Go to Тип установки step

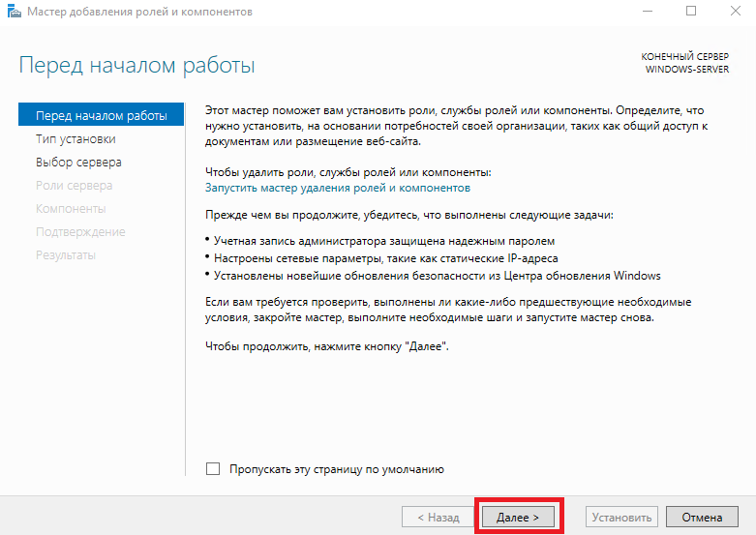(x=76, y=138)
